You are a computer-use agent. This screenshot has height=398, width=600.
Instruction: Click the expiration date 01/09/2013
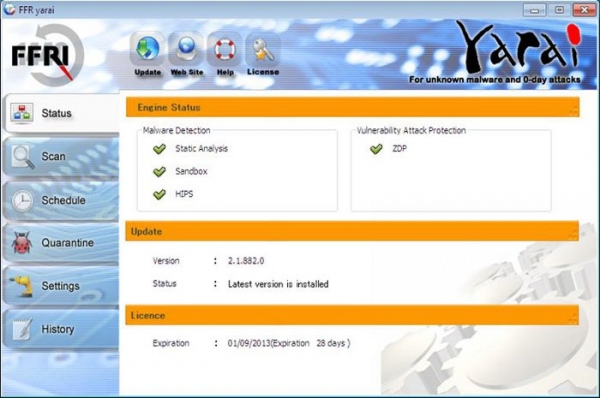click(x=249, y=343)
